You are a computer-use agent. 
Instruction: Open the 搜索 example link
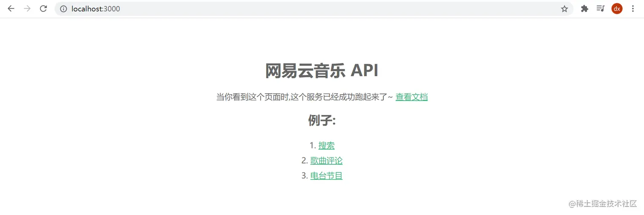[326, 146]
